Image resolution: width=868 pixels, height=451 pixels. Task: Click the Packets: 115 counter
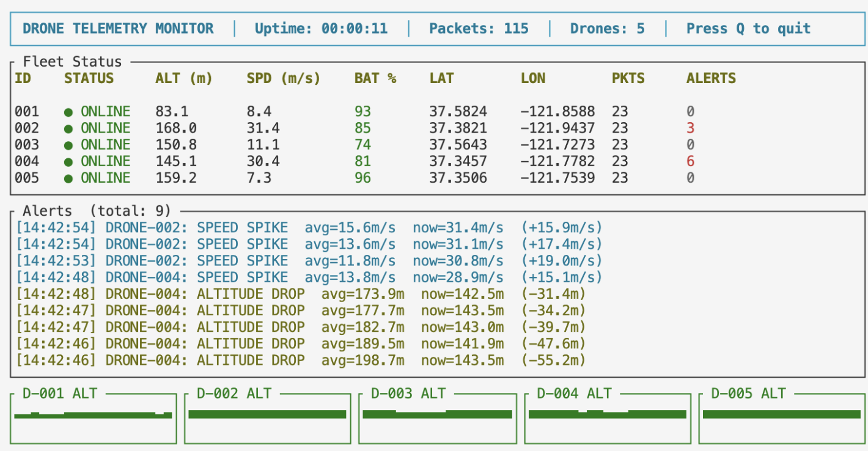click(x=479, y=29)
